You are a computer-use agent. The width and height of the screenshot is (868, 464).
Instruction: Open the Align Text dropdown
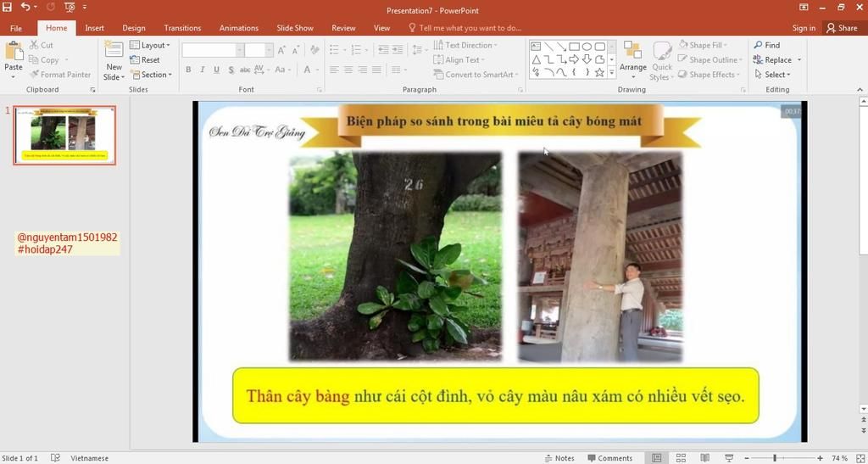(x=459, y=59)
